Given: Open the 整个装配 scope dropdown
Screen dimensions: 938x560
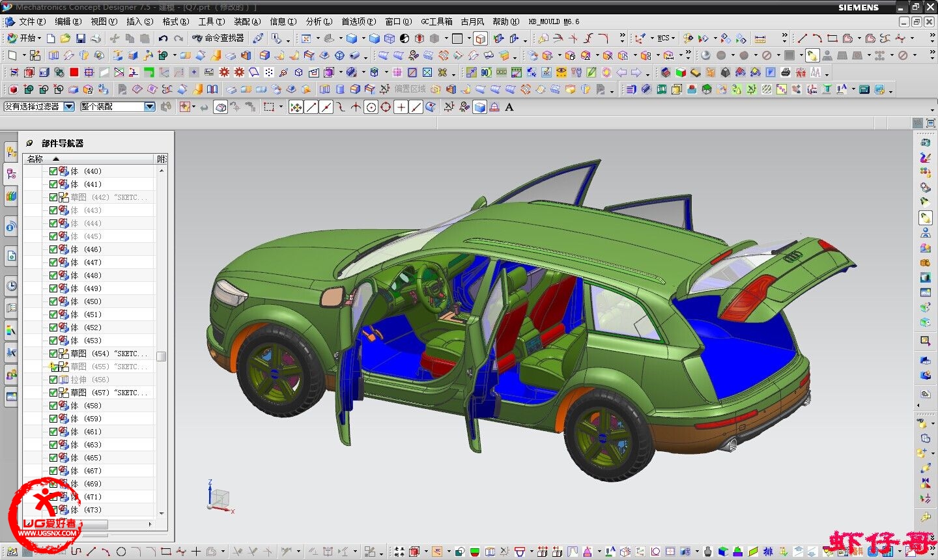Looking at the screenshot, I should (149, 106).
